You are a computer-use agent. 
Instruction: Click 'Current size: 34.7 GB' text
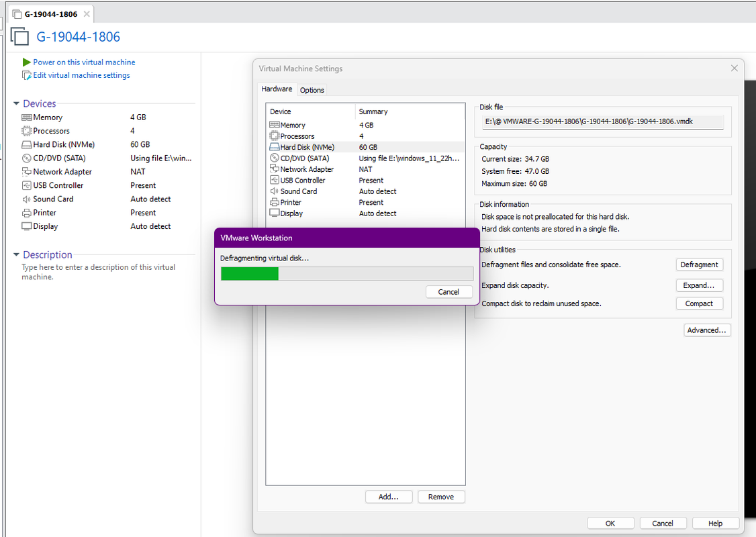[515, 159]
